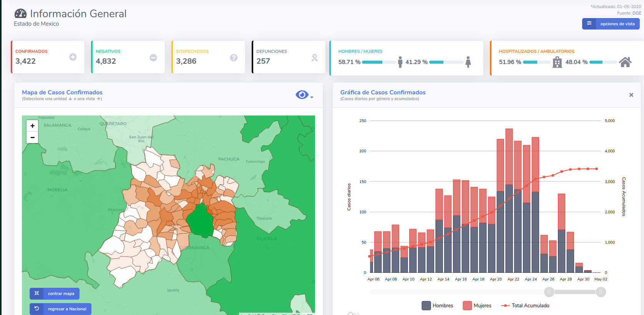Expand the dropdown arrow beside eye icon
The image size is (644, 315).
tap(312, 97)
